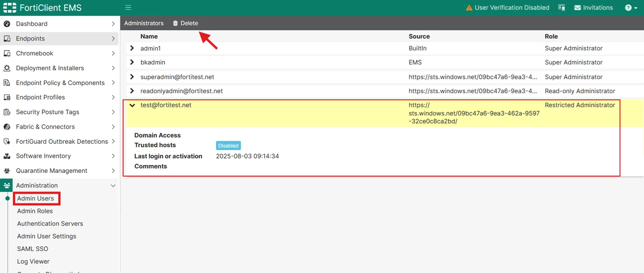Open Log Viewer submenu item
The width and height of the screenshot is (644, 273).
click(x=33, y=261)
